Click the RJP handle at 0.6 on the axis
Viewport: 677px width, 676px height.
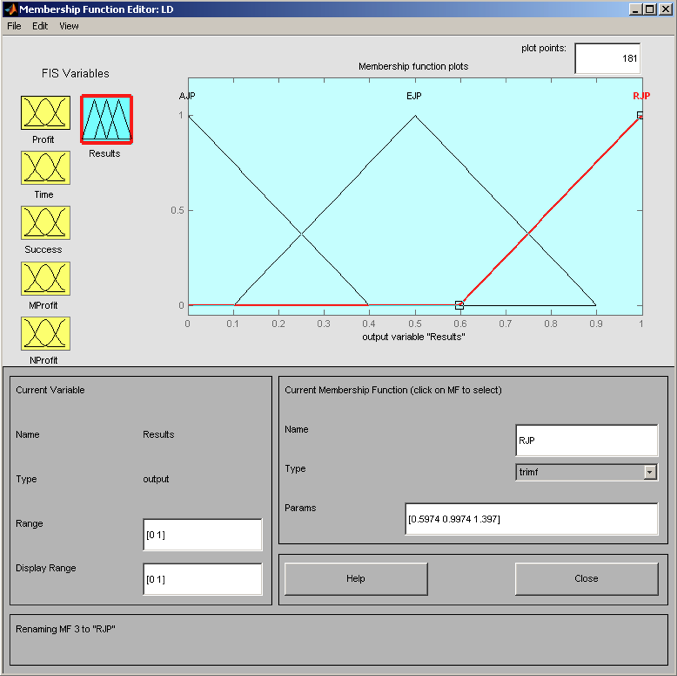[x=459, y=305]
